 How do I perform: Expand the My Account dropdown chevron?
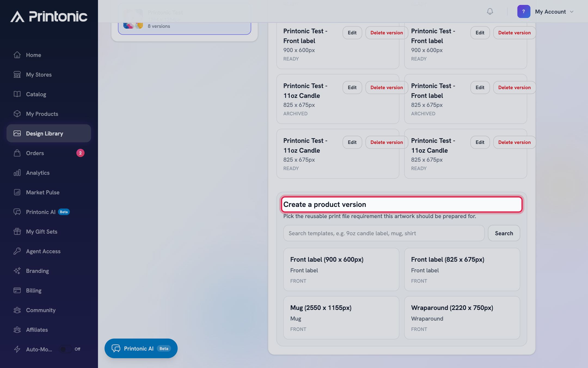point(572,12)
